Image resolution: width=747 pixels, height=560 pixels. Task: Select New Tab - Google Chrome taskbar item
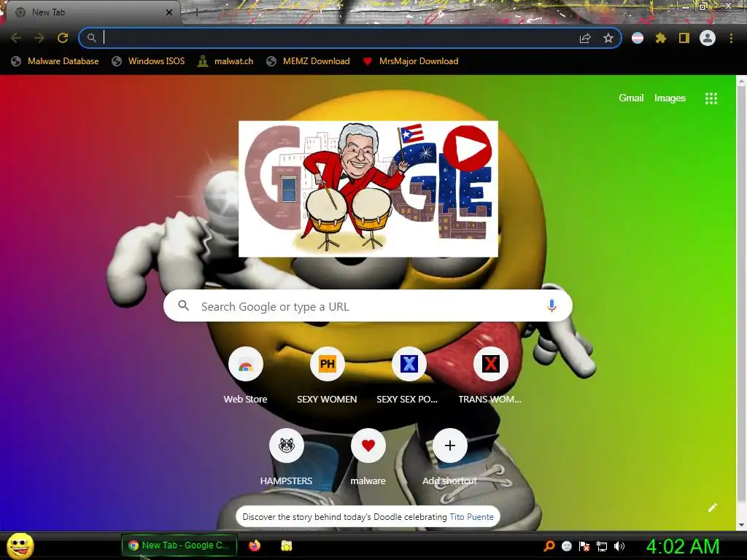[179, 545]
